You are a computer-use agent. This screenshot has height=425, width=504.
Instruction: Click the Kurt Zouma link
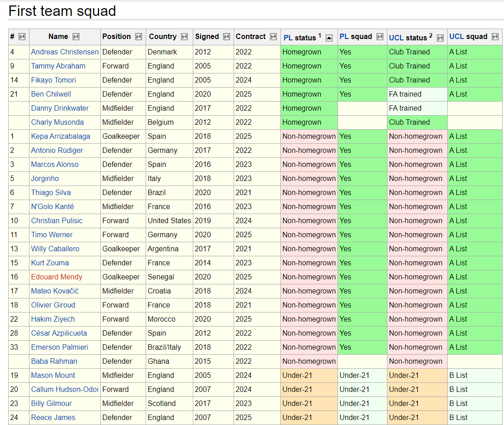tap(50, 263)
